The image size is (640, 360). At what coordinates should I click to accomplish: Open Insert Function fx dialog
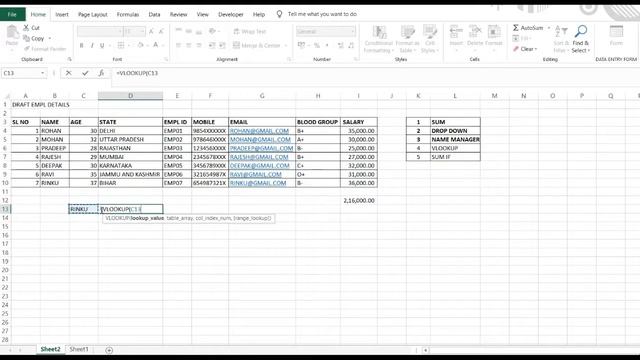(101, 73)
